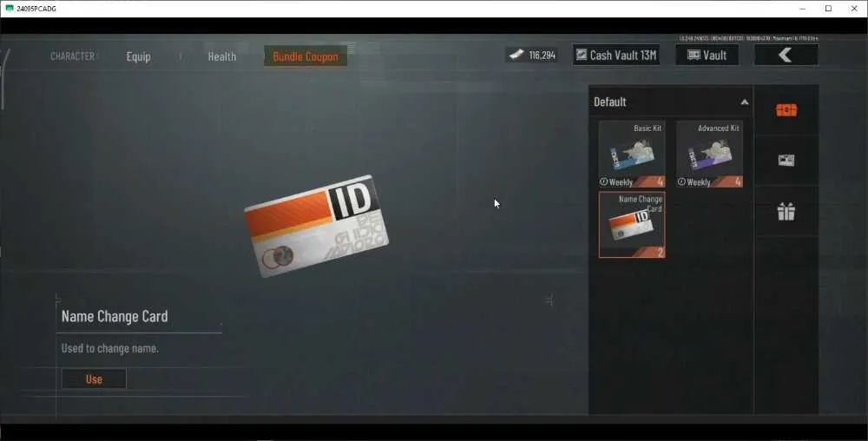The image size is (868, 441).
Task: Minimize the 24095PCADG window
Action: pos(803,9)
